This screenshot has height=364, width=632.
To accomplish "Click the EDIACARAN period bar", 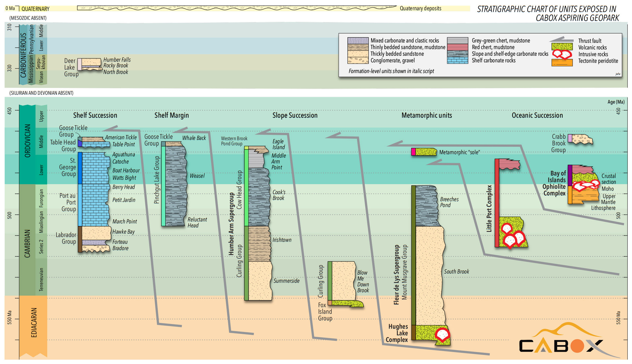I will pos(34,322).
